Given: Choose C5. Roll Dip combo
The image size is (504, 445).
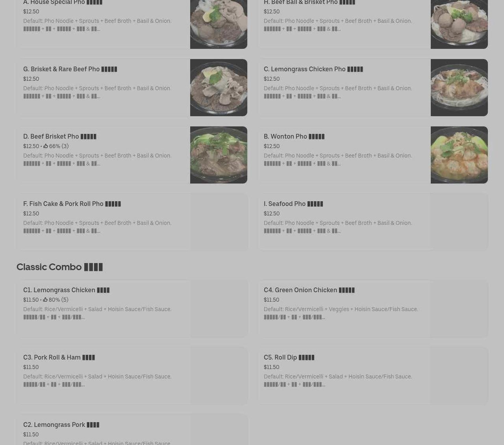Looking at the screenshot, I should point(289,357).
